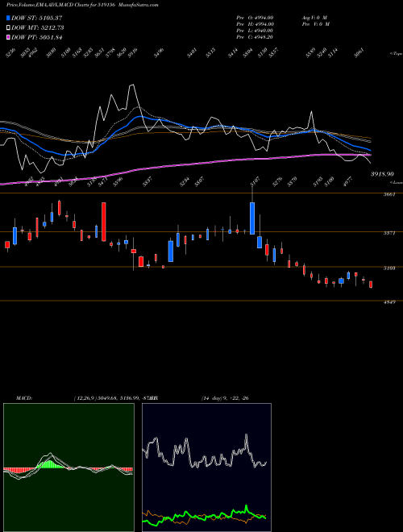Viewport: 403px width, 532px height.
Task: Click the blue DOW ST legend swatch
Action: click(8, 18)
